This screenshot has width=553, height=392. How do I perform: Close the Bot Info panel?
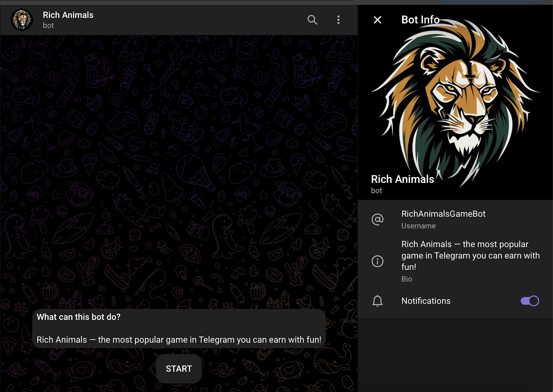tap(377, 20)
